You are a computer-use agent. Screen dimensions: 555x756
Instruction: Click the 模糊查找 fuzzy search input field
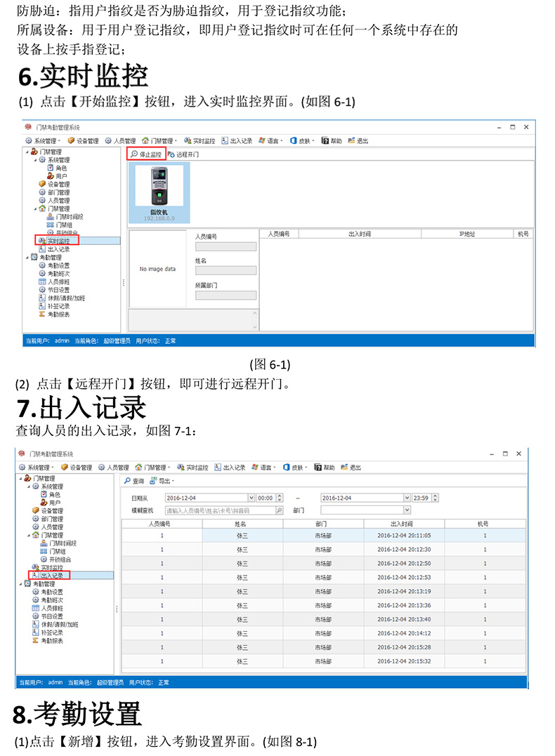point(218,510)
